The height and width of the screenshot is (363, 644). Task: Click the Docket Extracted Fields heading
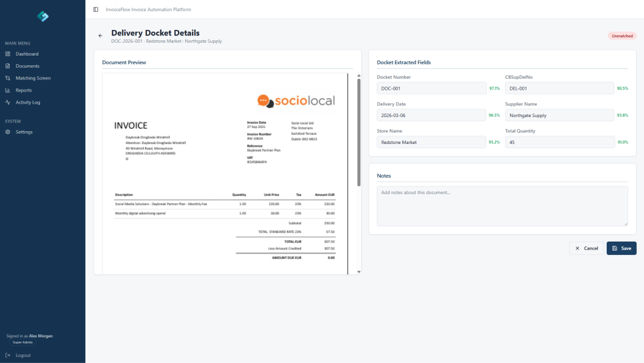pos(404,62)
